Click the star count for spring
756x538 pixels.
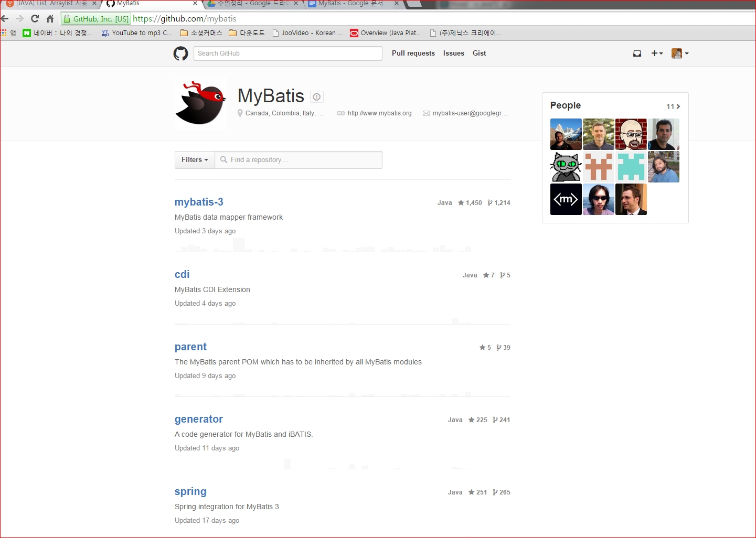click(x=478, y=492)
